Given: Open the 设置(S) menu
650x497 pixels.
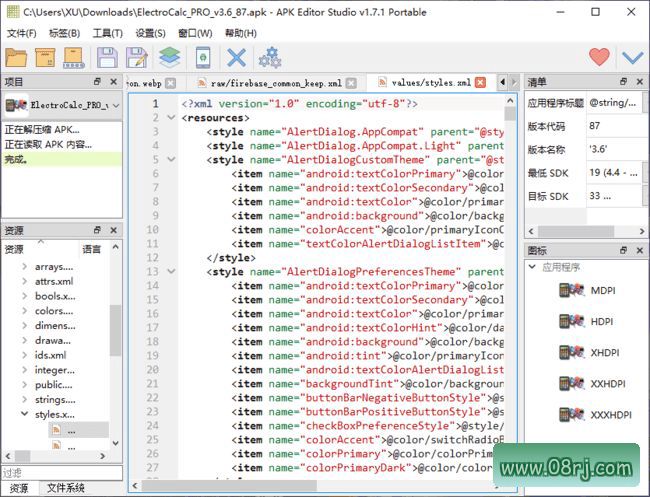Looking at the screenshot, I should coord(150,33).
